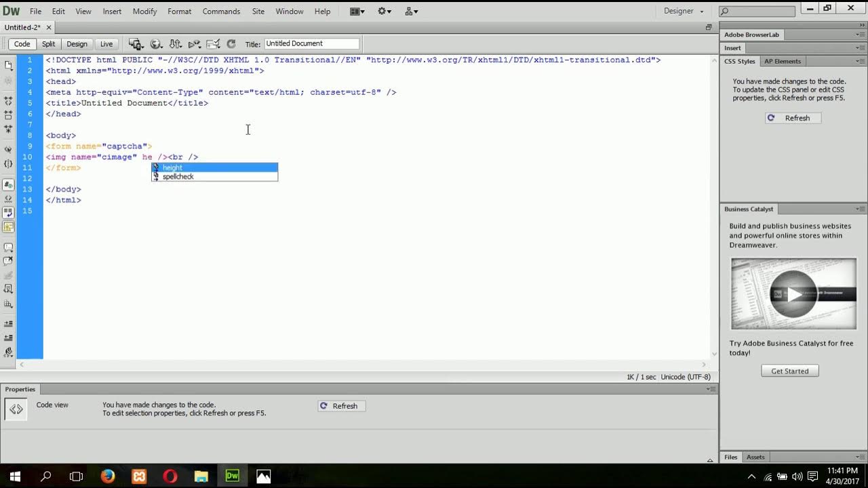The image size is (868, 488).
Task: Click the Get Started button
Action: click(790, 371)
